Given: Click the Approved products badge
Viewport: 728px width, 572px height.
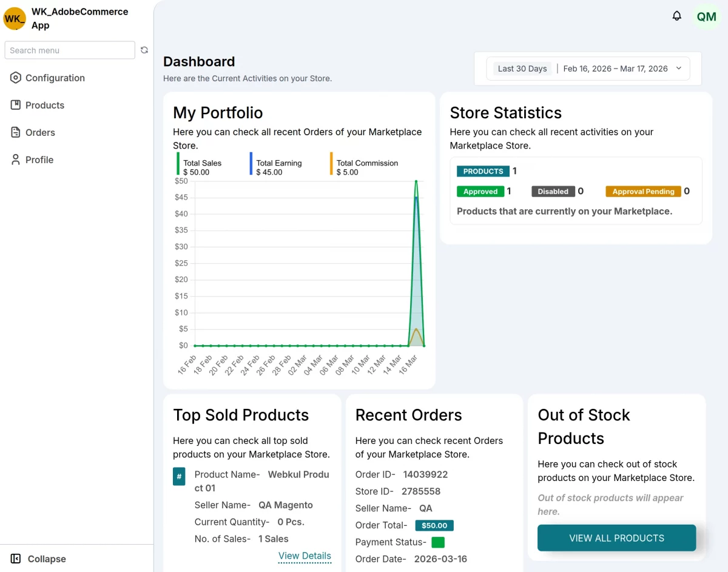Looking at the screenshot, I should (x=480, y=191).
